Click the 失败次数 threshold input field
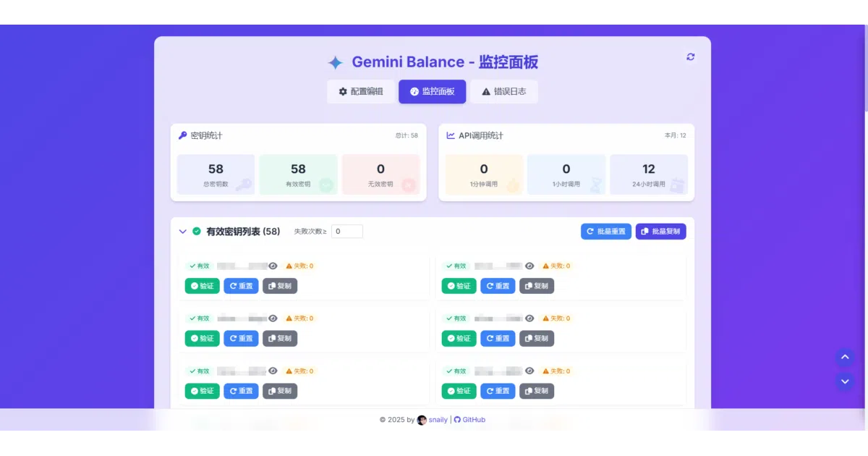The height and width of the screenshot is (456, 868). pos(347,232)
